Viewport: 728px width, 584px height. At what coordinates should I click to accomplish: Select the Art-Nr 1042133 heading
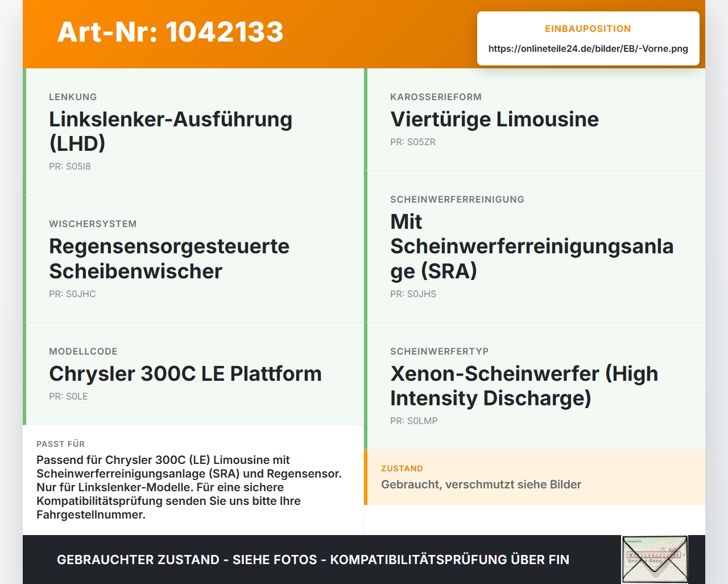tap(170, 32)
